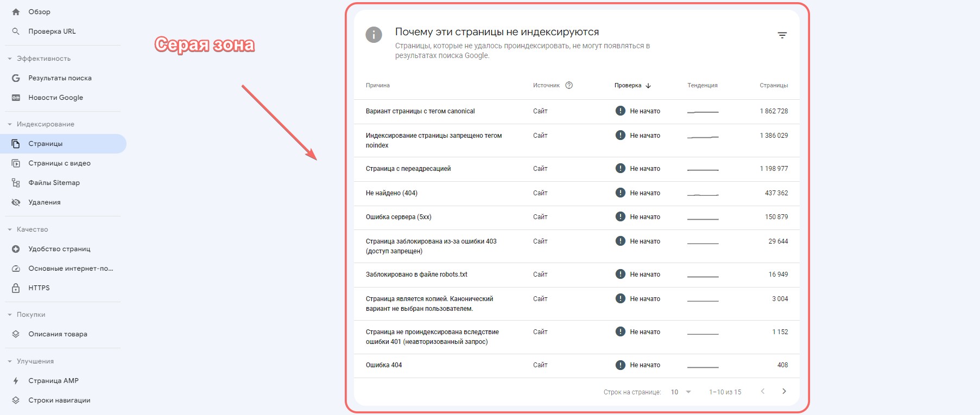
Task: Click Сайт in the Ошибка 404 row
Action: [x=540, y=365]
